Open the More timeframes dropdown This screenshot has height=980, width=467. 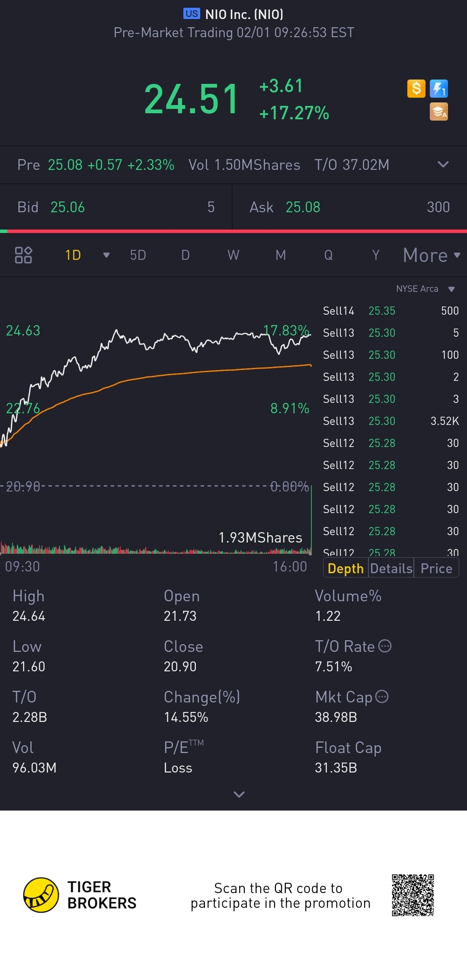[x=431, y=255]
